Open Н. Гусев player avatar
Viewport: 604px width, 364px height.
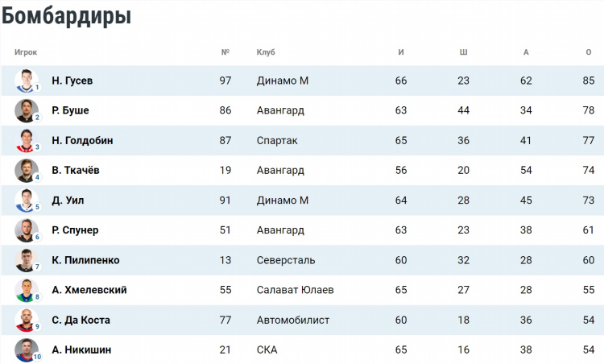point(27,81)
